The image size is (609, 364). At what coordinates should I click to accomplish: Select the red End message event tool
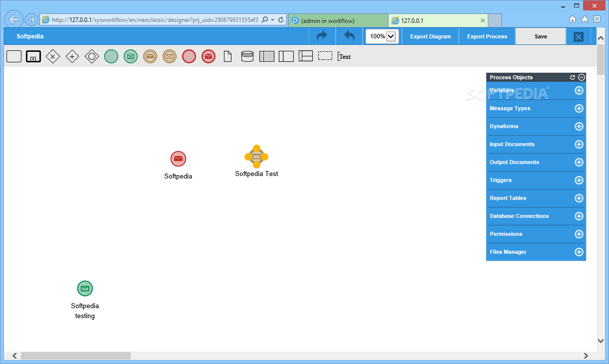[x=208, y=56]
